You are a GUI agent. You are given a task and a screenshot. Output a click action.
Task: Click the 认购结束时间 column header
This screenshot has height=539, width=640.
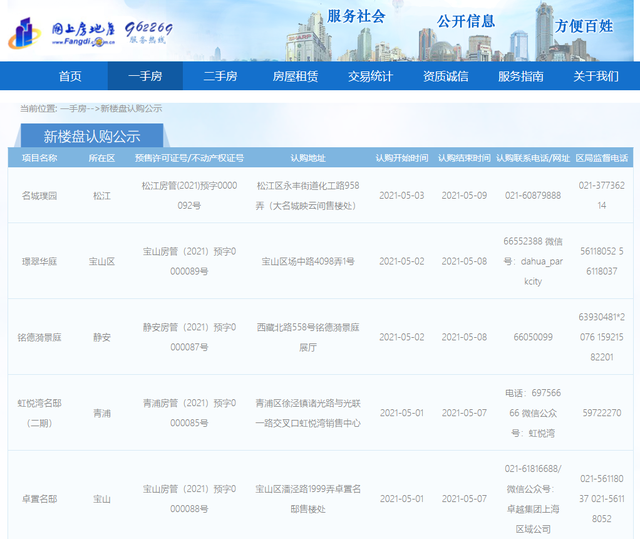464,158
